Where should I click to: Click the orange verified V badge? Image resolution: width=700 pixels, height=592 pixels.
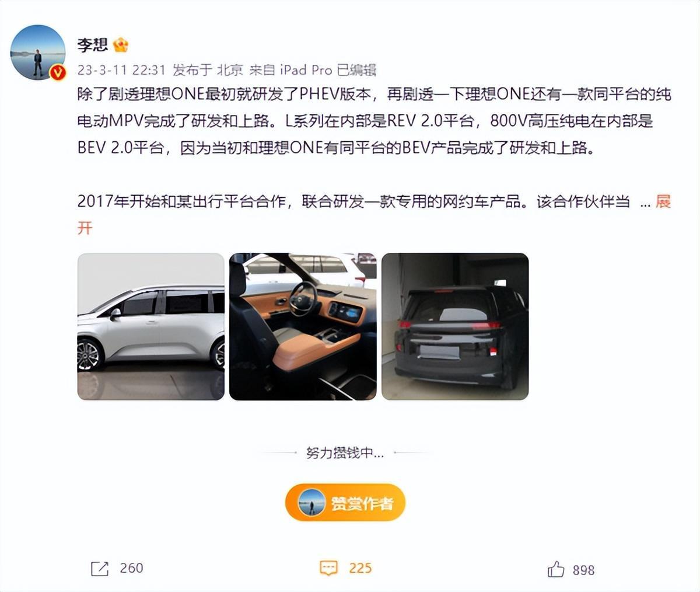pos(57,72)
